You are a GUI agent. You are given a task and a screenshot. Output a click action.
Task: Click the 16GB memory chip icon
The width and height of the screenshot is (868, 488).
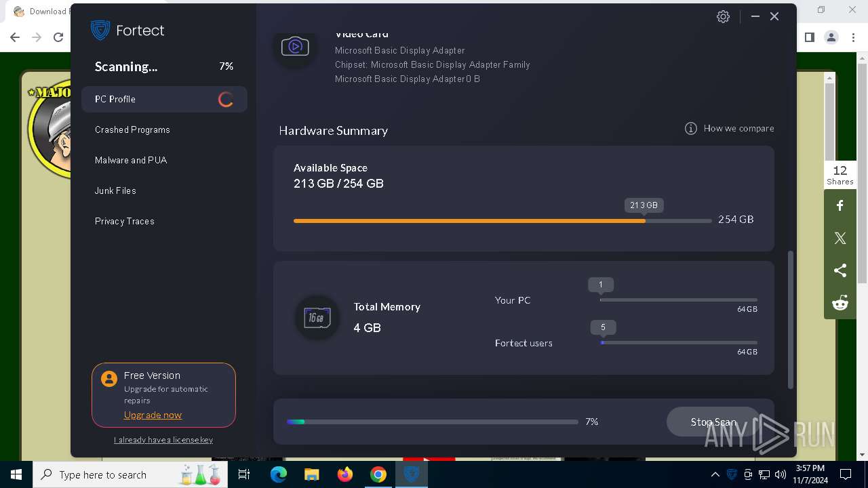(x=317, y=318)
